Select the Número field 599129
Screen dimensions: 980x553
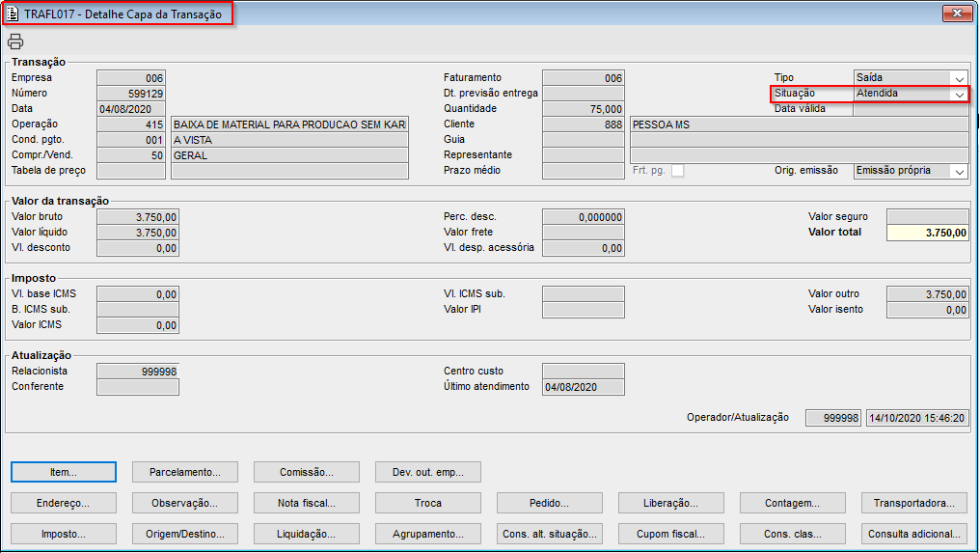pos(131,94)
